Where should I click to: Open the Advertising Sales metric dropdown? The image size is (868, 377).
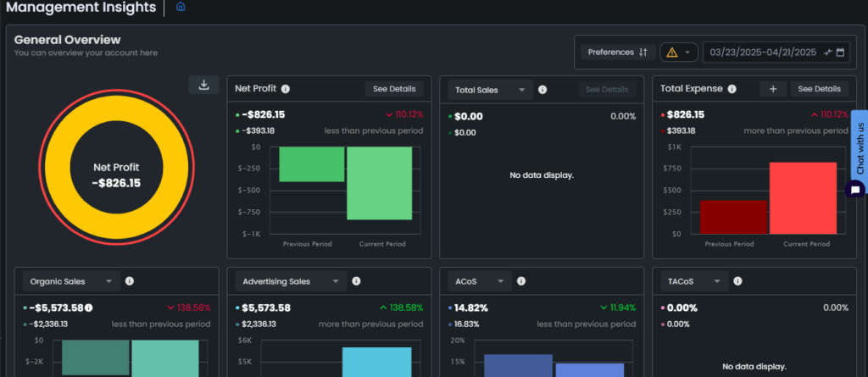click(292, 281)
